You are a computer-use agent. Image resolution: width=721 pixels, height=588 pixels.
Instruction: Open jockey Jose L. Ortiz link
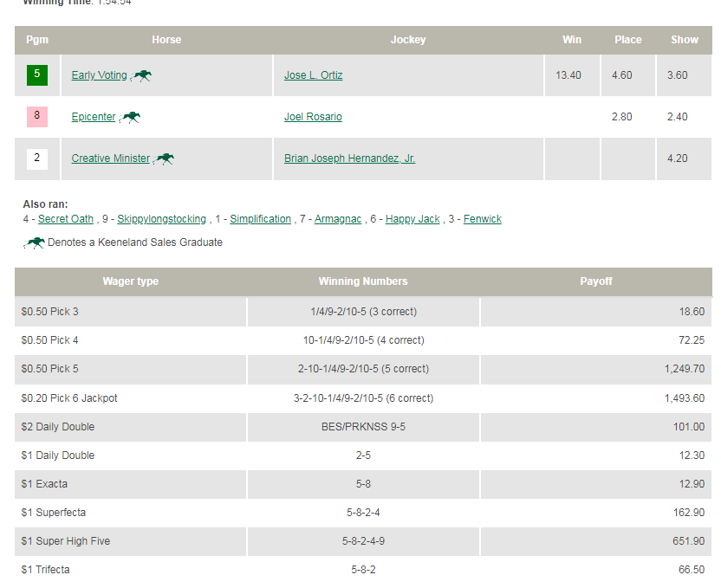313,75
